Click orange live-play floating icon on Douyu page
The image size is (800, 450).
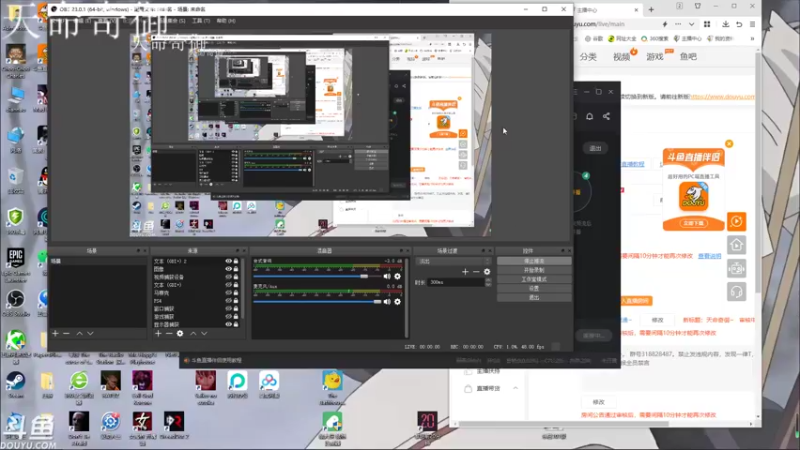[737, 221]
